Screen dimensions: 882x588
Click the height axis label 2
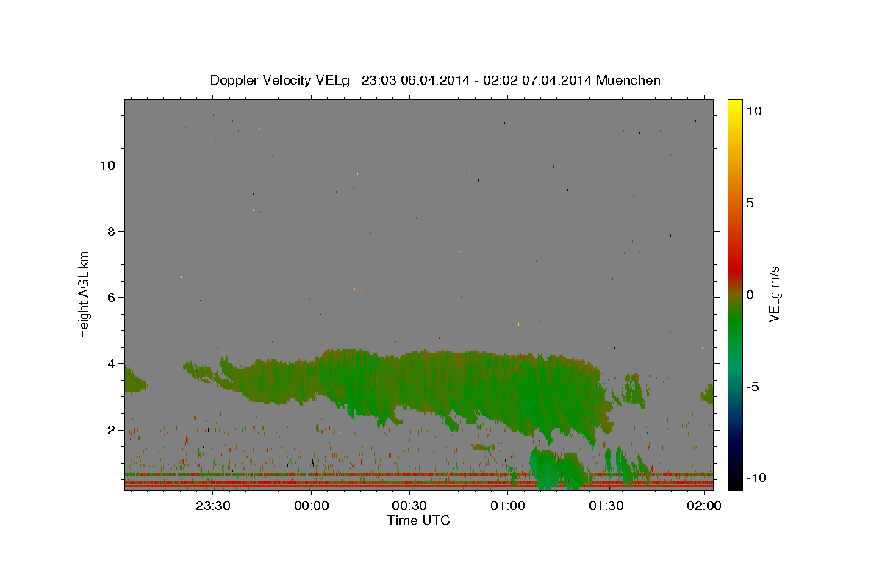pos(111,429)
